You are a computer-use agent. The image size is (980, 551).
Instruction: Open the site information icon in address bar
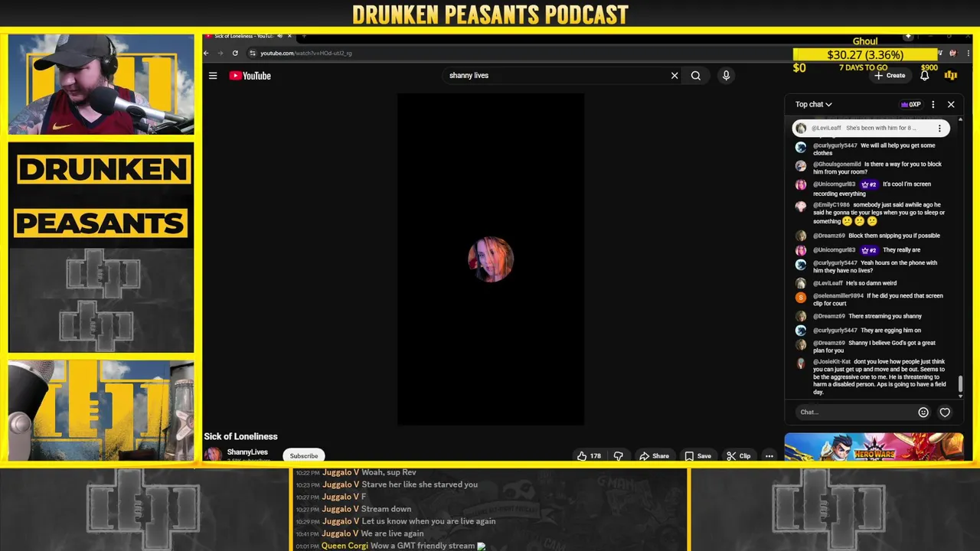coord(253,53)
